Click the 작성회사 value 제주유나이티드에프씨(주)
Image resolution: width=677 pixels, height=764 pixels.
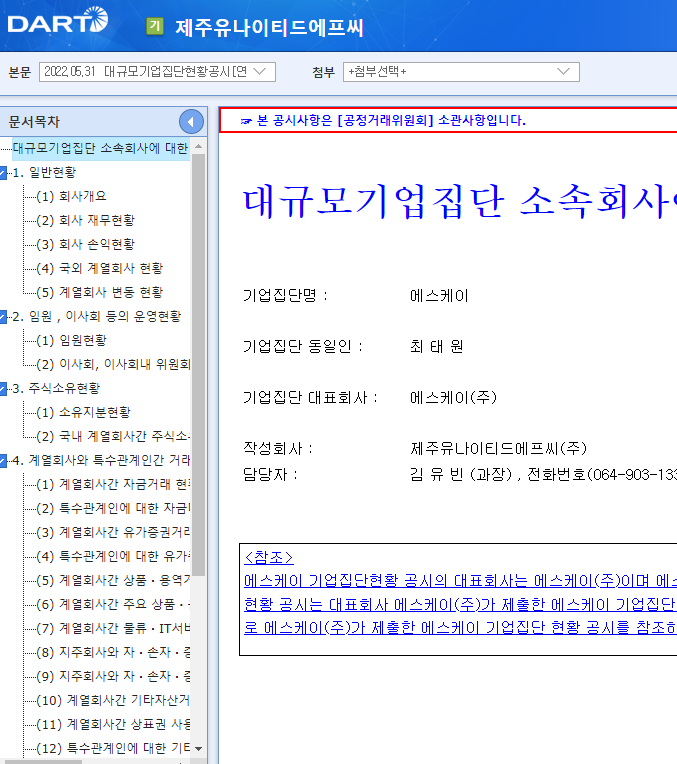click(x=499, y=448)
